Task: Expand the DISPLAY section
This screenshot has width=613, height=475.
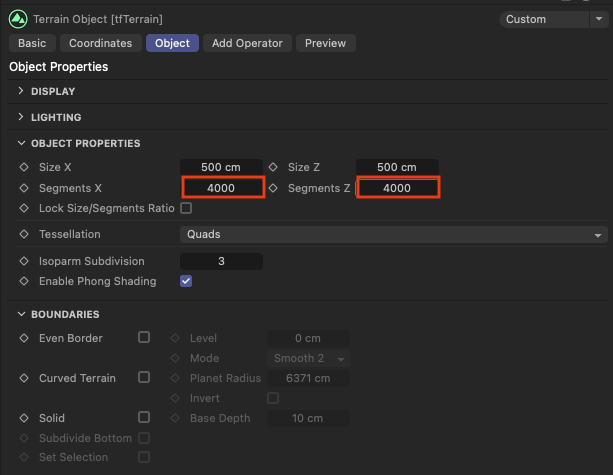Action: [21, 91]
